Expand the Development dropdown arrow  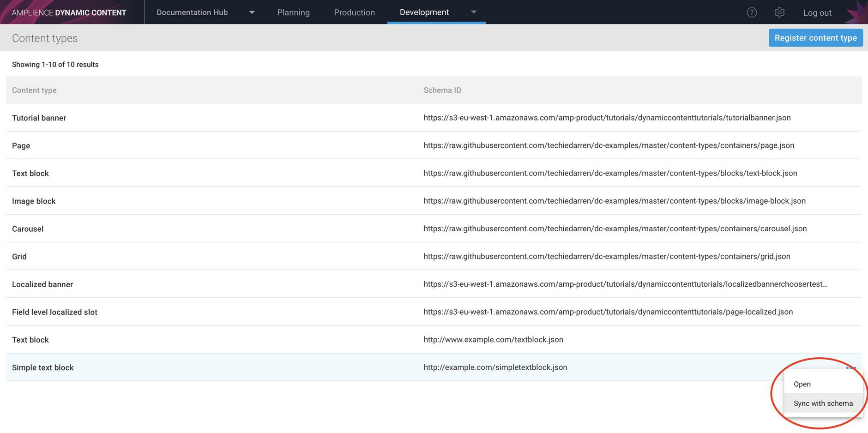[x=474, y=12]
